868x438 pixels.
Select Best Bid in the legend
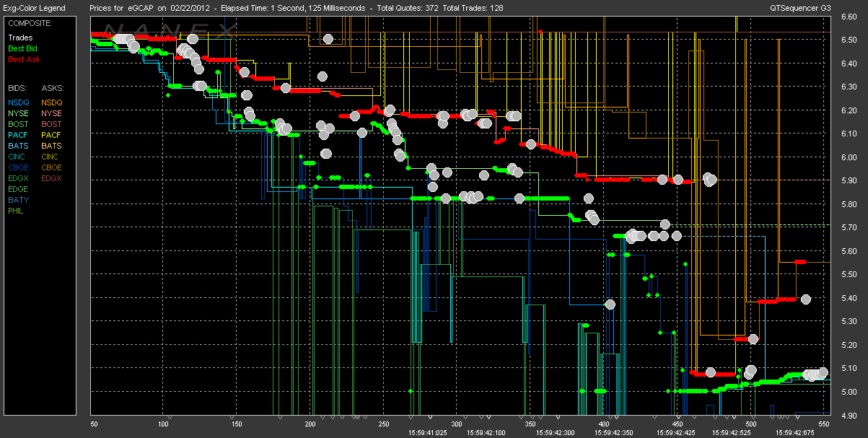22,48
